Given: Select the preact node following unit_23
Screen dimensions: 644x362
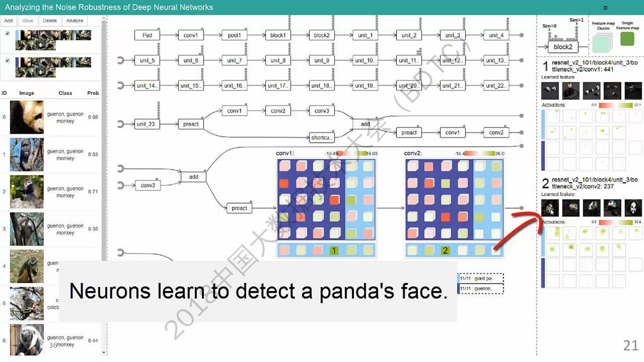Looking at the screenshot, I should click(191, 124).
